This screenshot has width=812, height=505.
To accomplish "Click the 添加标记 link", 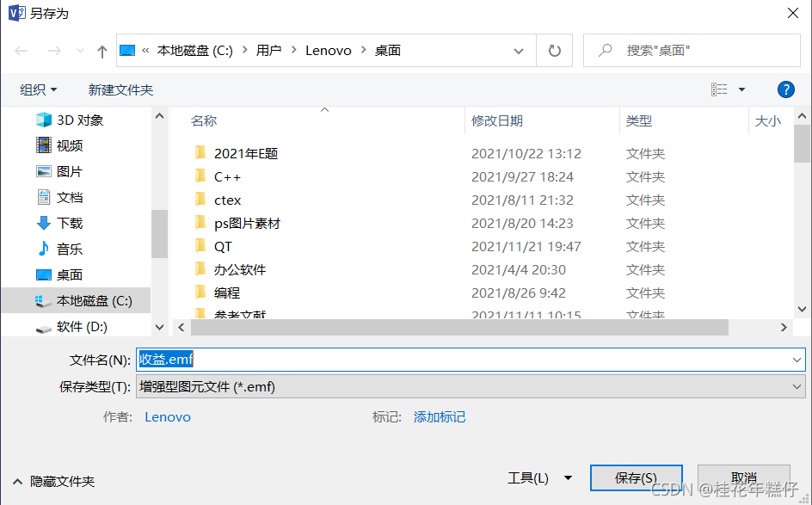I will point(440,417).
